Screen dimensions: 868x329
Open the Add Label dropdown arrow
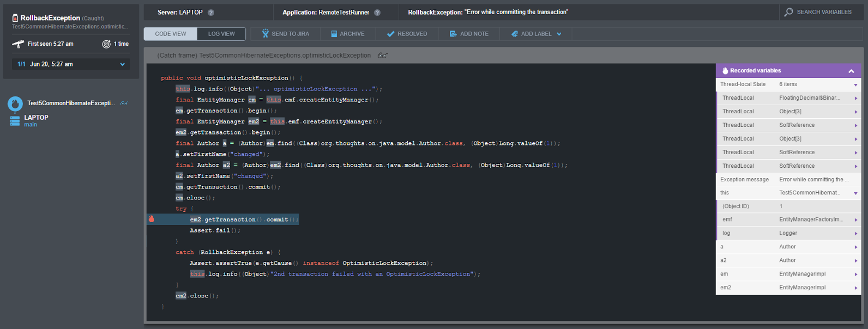tap(559, 34)
